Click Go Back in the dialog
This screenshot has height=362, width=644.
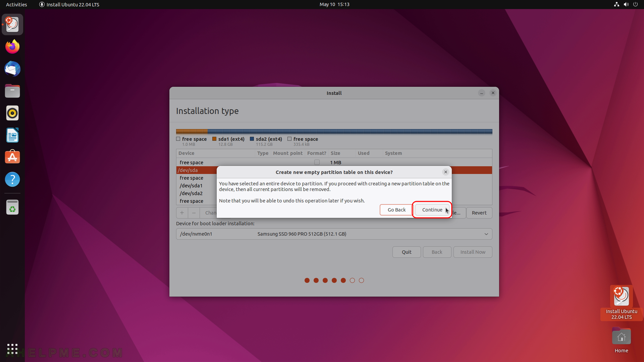396,210
